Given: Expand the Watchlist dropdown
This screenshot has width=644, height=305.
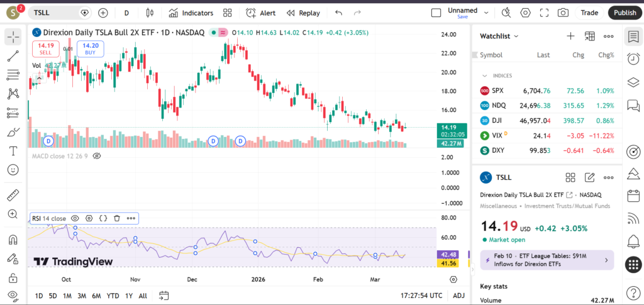Looking at the screenshot, I should pos(516,36).
